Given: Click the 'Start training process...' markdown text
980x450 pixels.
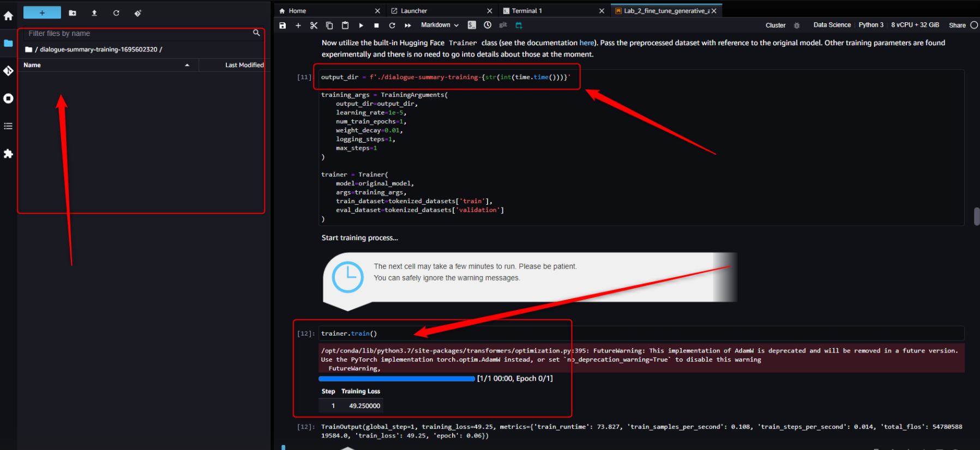Looking at the screenshot, I should [360, 238].
